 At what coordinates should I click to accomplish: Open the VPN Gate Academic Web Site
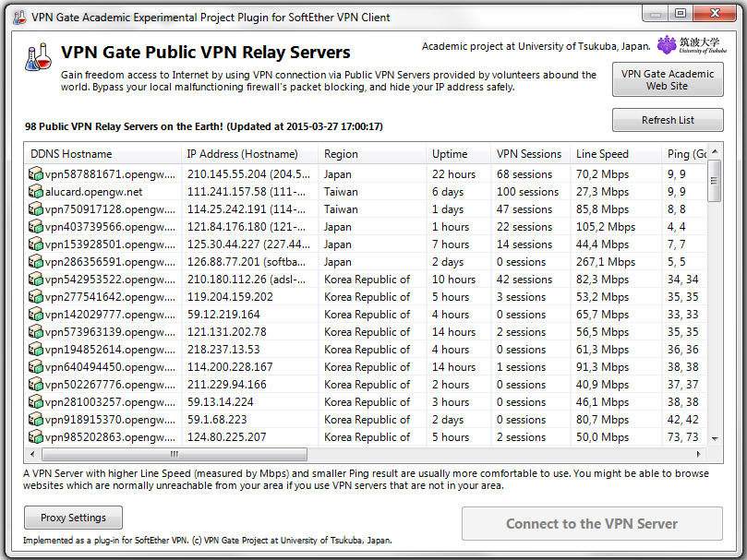(x=668, y=80)
